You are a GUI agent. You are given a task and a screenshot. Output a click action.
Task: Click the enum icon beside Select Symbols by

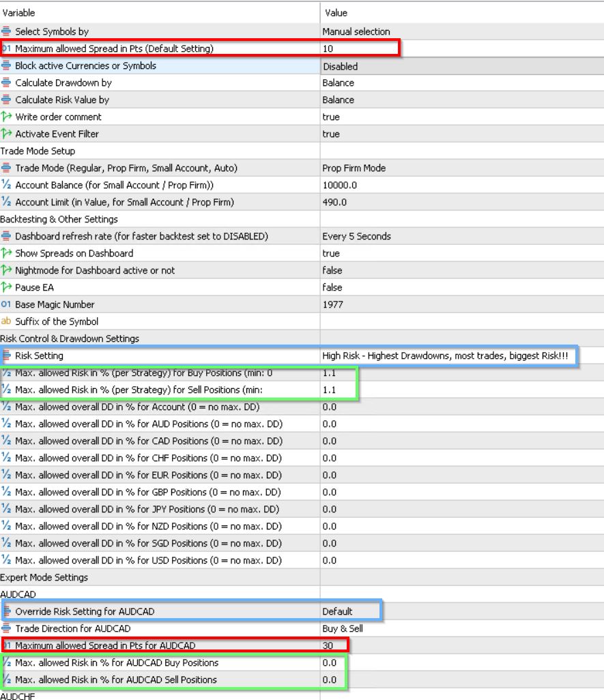[x=6, y=31]
